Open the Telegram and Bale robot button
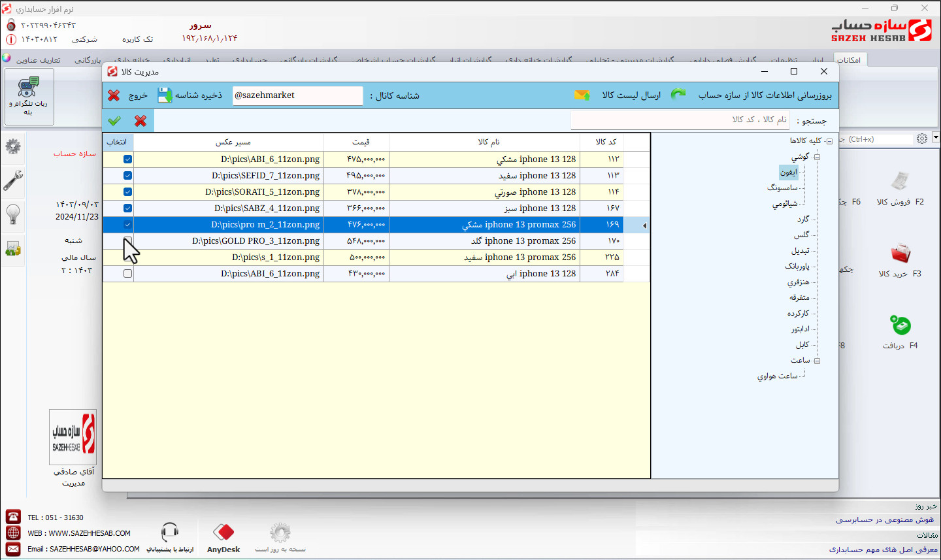The height and width of the screenshot is (560, 941). (x=29, y=97)
